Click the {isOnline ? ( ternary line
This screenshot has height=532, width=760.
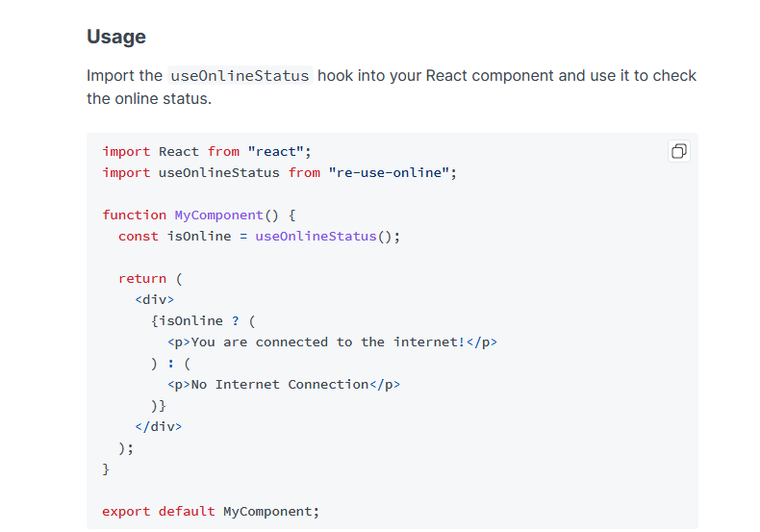click(203, 321)
